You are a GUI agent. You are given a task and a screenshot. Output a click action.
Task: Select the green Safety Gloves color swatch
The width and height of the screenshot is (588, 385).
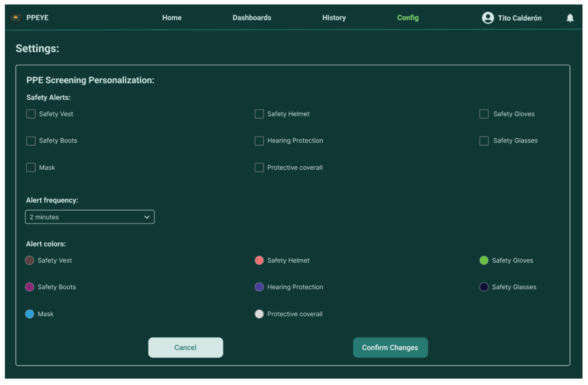coord(484,260)
